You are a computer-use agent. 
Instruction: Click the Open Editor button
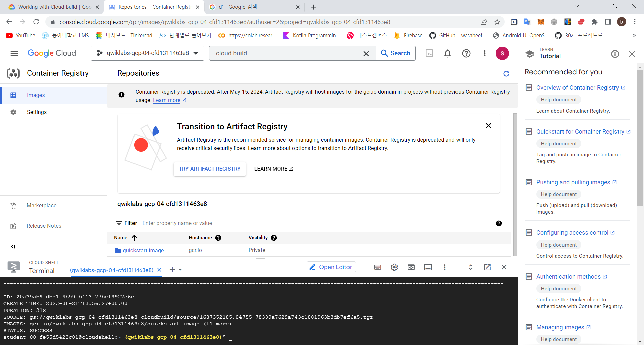point(331,267)
